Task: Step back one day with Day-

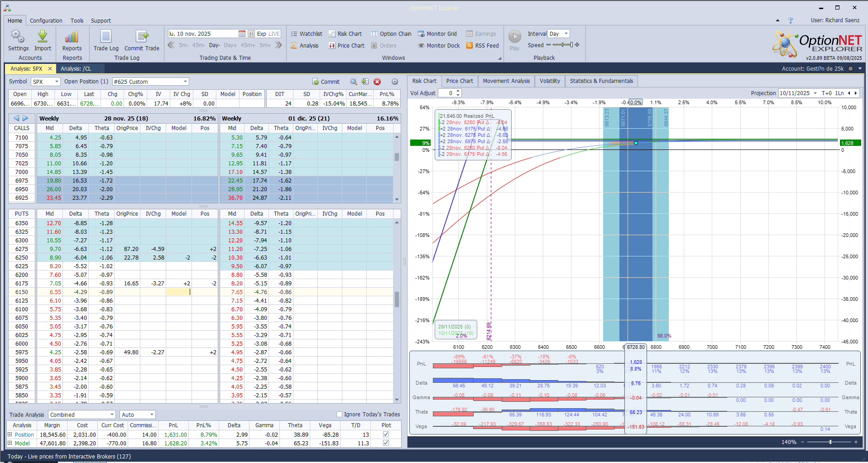Action: pos(215,45)
